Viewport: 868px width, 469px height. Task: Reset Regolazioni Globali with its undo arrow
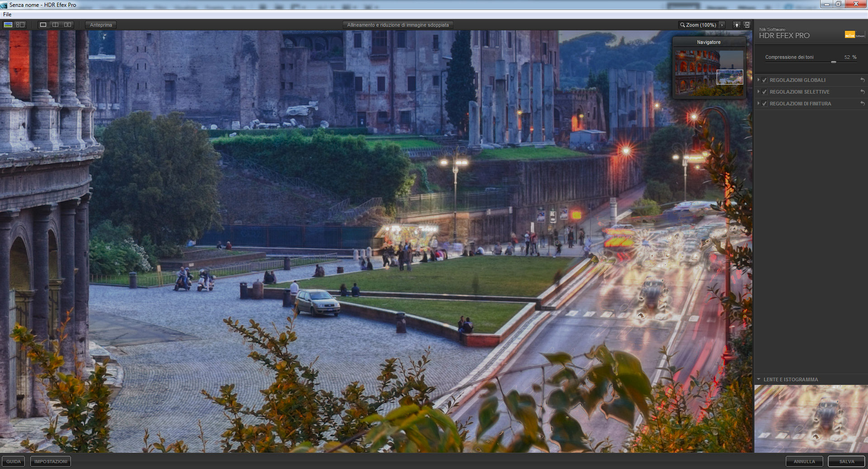(x=862, y=80)
